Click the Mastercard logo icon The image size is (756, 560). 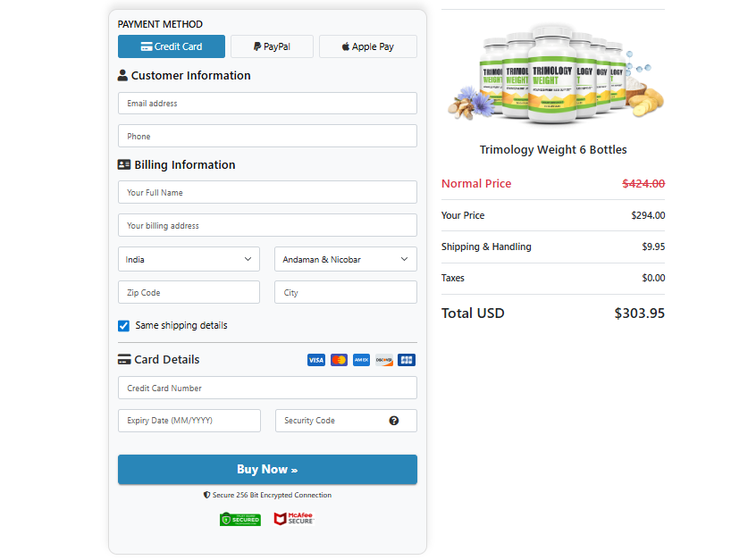click(x=339, y=360)
